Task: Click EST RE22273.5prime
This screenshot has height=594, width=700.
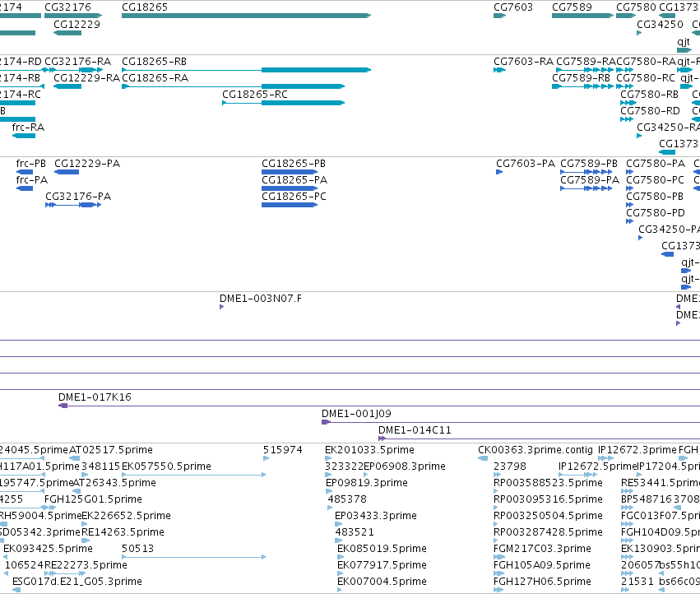Action: coord(65,574)
